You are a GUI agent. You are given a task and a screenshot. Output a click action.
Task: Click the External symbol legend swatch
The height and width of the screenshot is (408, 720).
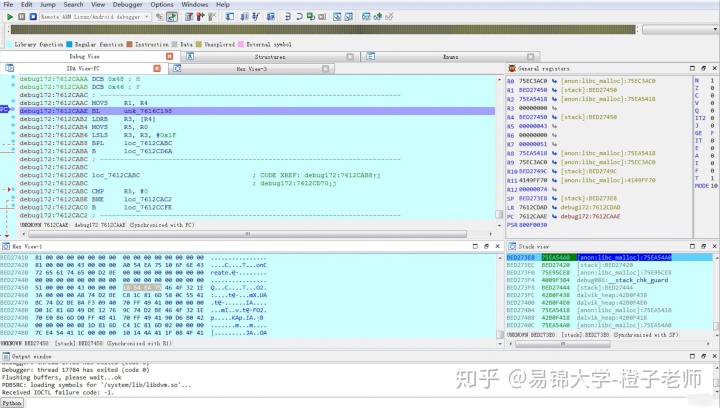tap(241, 45)
